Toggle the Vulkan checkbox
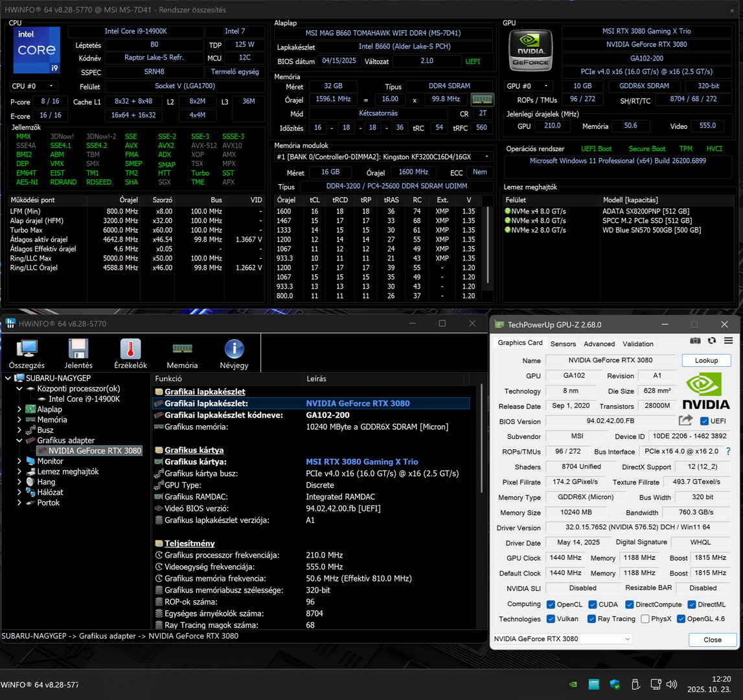This screenshot has height=700, width=743. click(x=551, y=619)
